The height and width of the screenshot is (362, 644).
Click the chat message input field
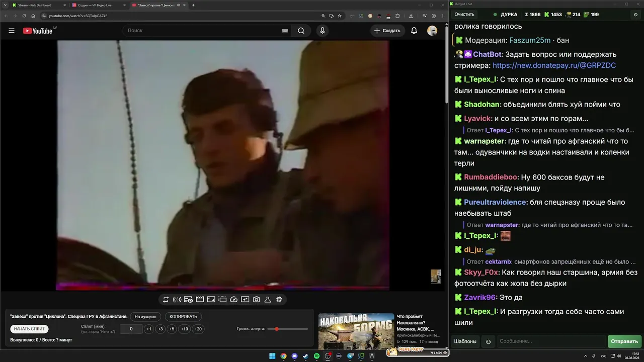point(550,341)
